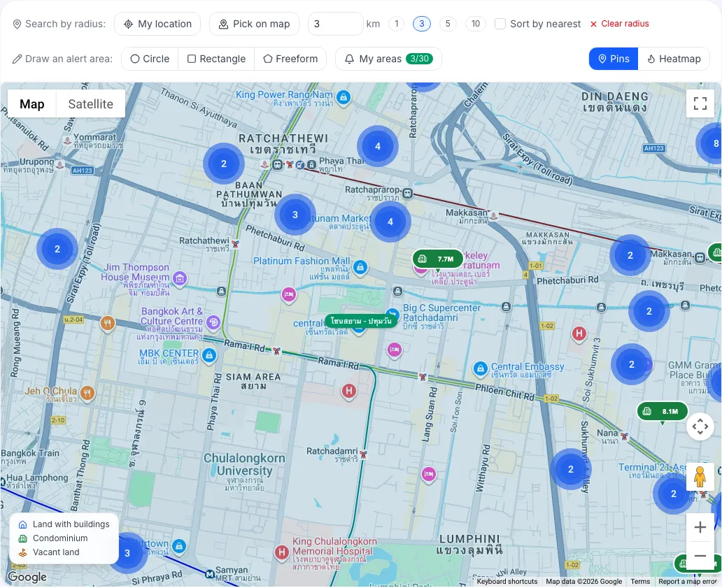Open cluster 3 near Phetchaburi Rd

click(295, 215)
